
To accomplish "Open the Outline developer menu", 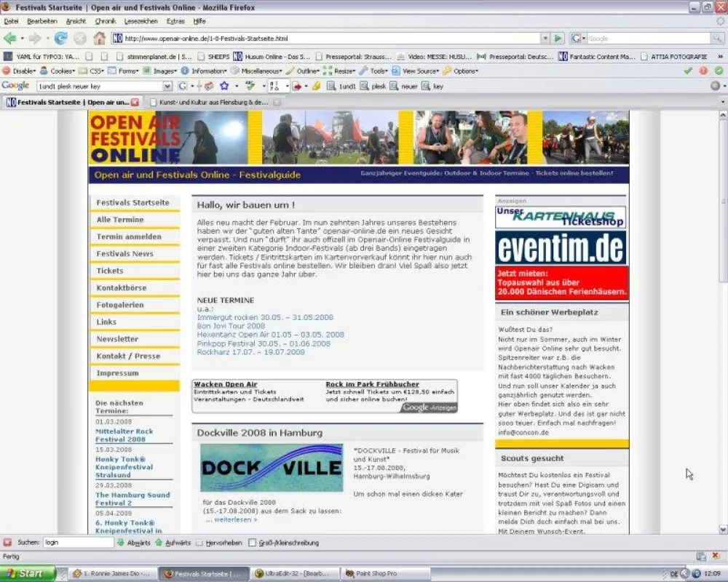I will click(303, 71).
